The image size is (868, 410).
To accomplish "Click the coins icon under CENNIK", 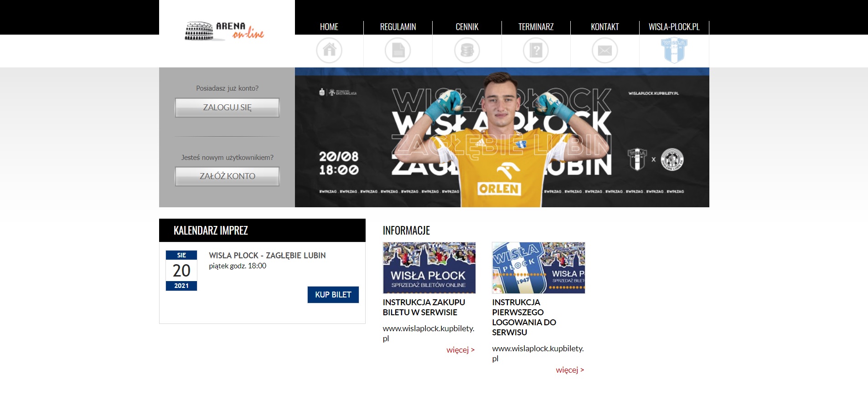I will [467, 50].
